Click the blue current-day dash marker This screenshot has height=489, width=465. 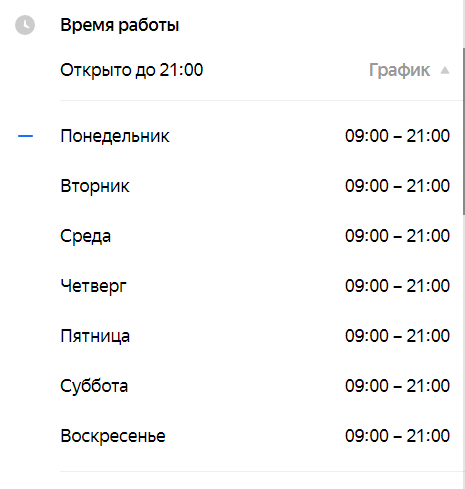[25, 136]
